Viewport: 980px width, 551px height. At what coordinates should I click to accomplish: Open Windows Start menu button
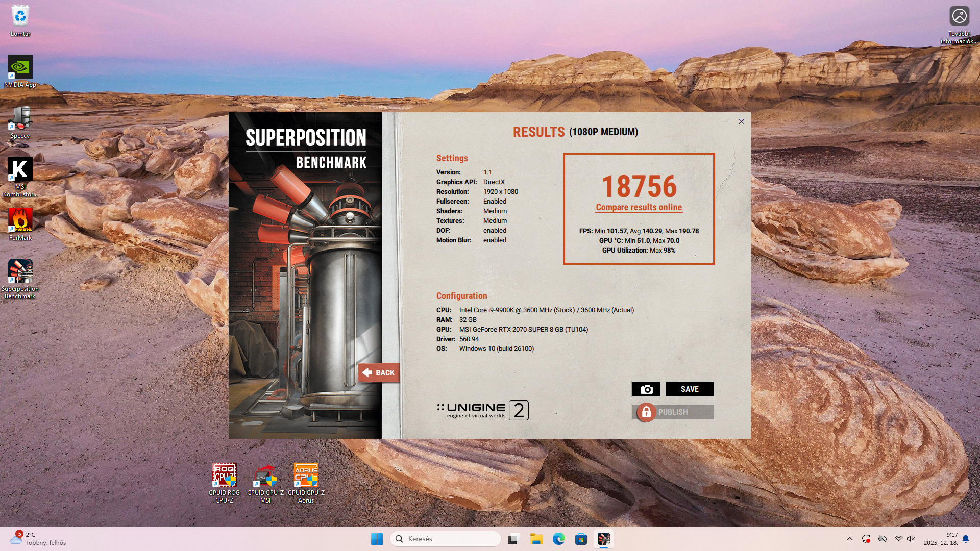tap(377, 539)
